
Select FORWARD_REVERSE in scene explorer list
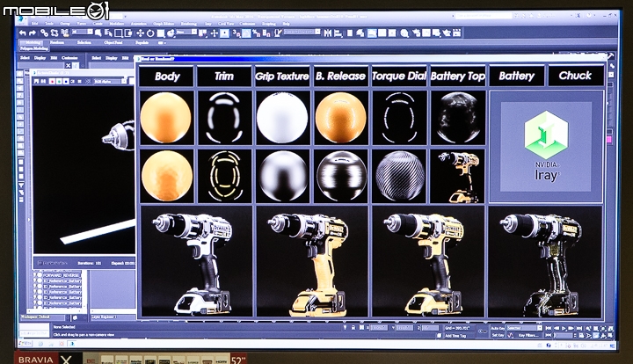pyautogui.click(x=62, y=275)
